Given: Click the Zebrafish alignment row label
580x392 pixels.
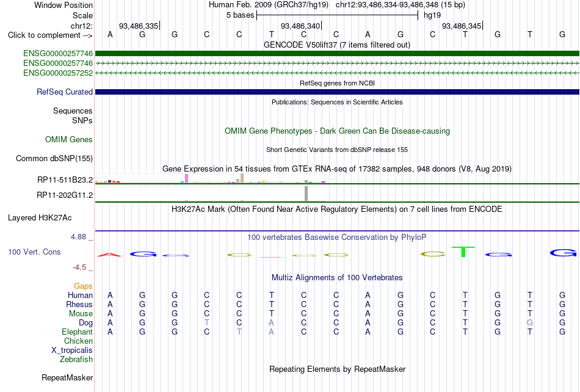Looking at the screenshot, I should 76,359.
